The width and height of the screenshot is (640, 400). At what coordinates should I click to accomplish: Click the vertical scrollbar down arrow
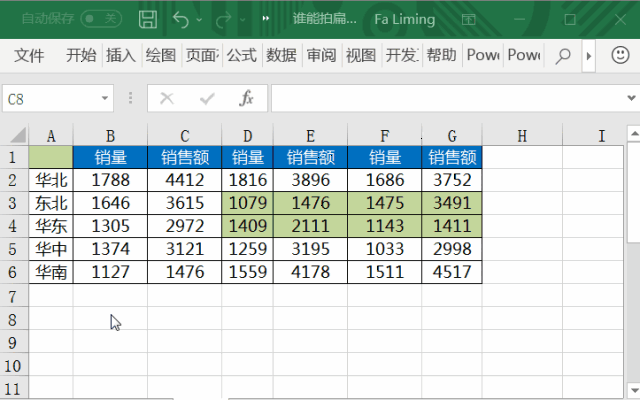point(634,389)
